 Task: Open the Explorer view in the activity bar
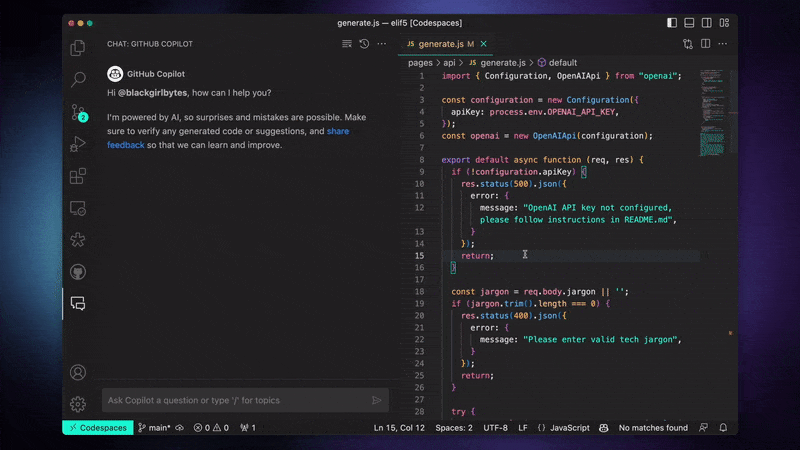click(x=78, y=48)
